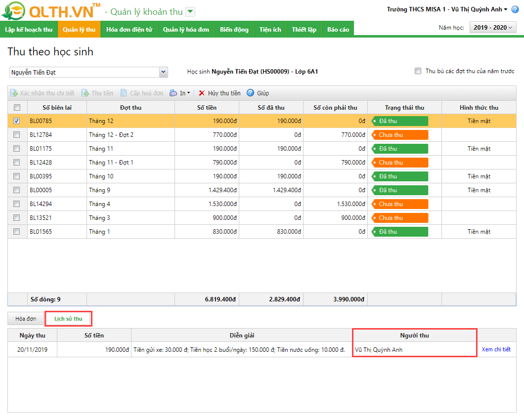524x420 pixels.
Task: Switch to the Hóa đơn tab
Action: (x=26, y=319)
